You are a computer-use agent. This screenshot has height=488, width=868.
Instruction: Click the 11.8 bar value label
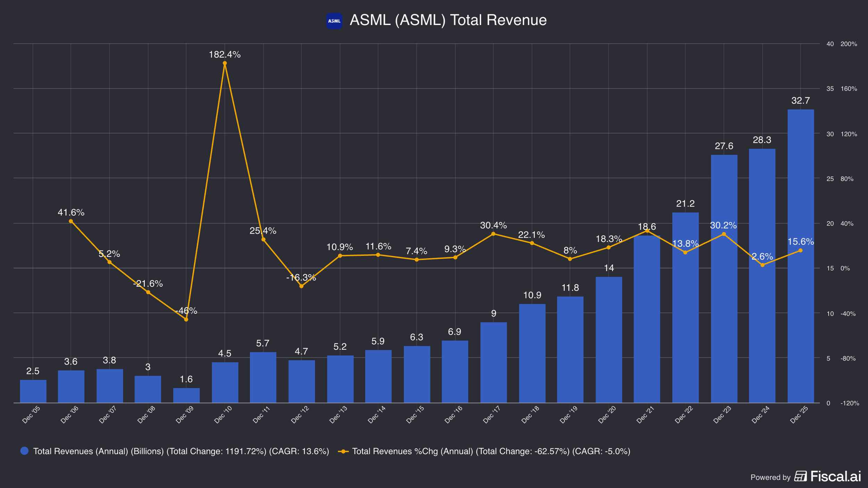point(570,288)
